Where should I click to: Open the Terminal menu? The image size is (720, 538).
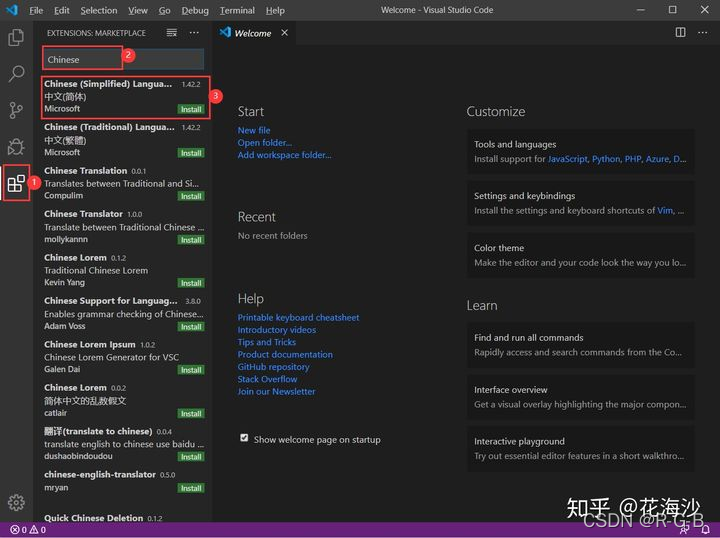point(237,10)
